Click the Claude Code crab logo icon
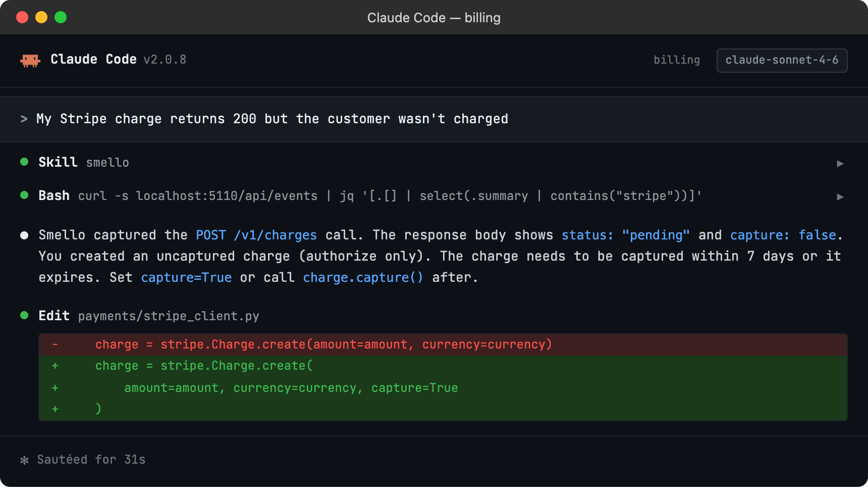This screenshot has height=497, width=868. click(x=30, y=61)
